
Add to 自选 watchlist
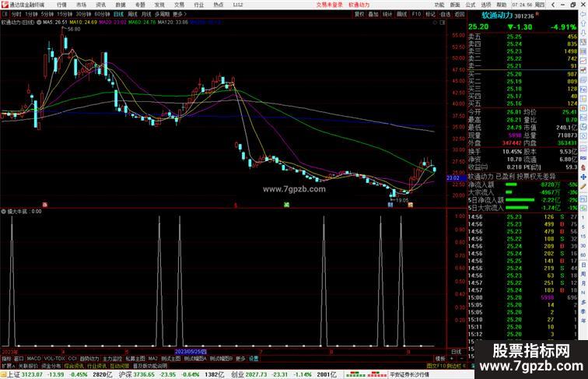[x=445, y=14]
